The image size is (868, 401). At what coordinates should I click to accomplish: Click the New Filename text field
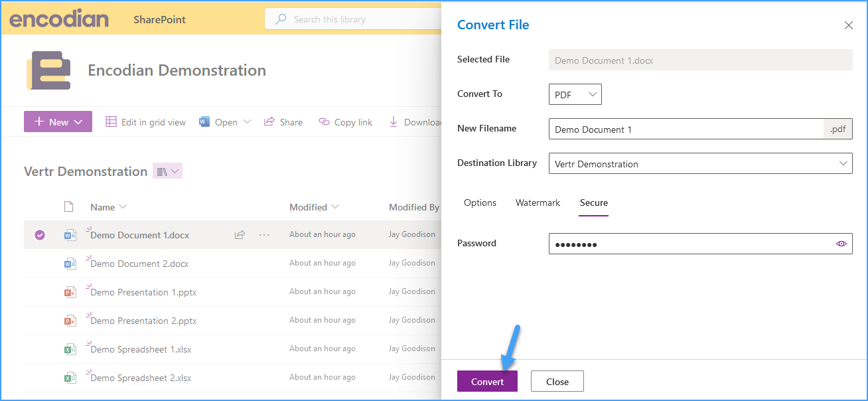[x=686, y=129]
